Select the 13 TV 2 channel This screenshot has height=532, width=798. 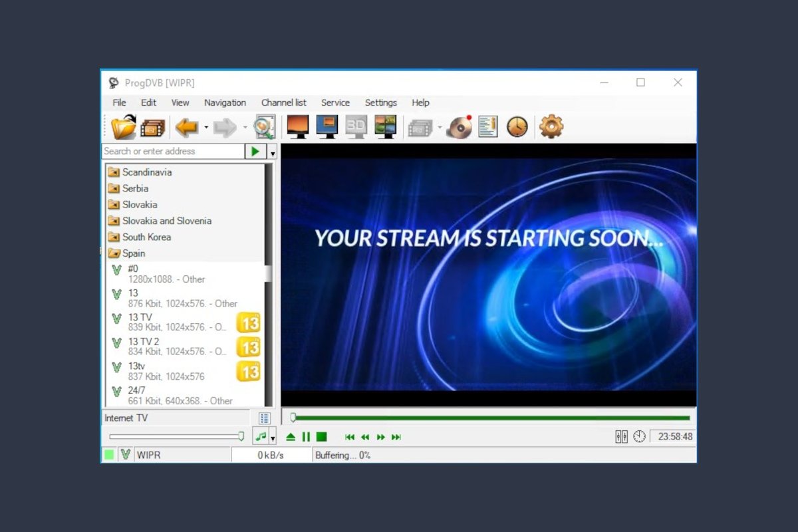coord(185,346)
